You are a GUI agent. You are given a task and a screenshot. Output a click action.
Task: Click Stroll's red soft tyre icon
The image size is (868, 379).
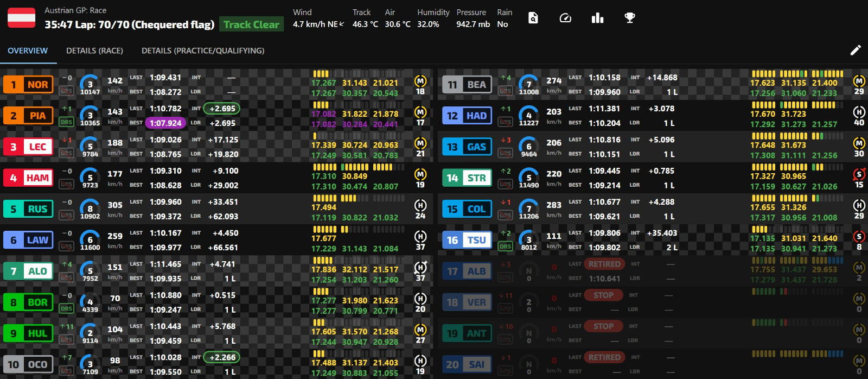pyautogui.click(x=859, y=174)
